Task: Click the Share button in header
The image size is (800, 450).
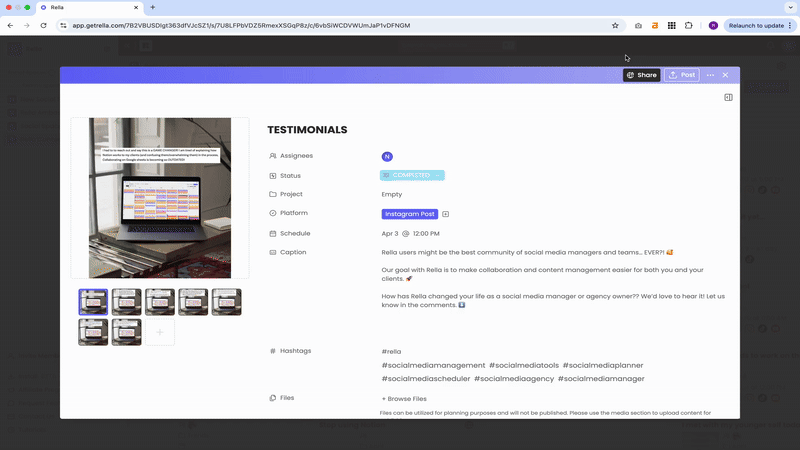Action: tap(641, 75)
